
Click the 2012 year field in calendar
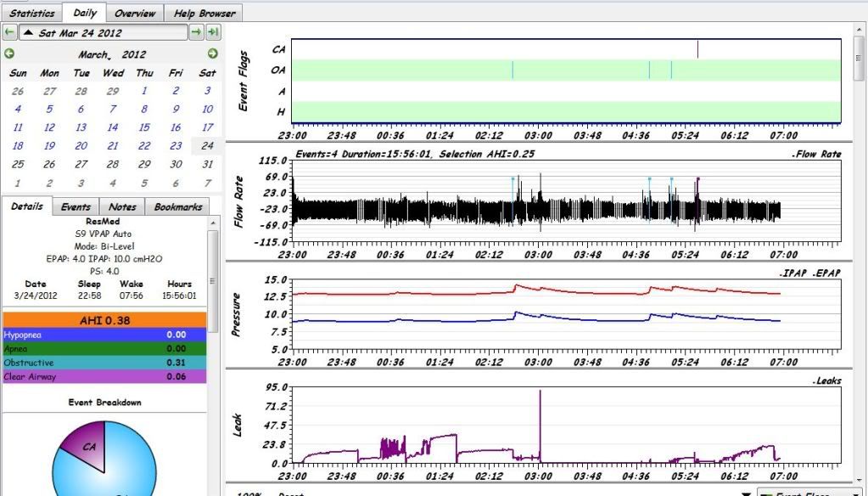click(134, 54)
